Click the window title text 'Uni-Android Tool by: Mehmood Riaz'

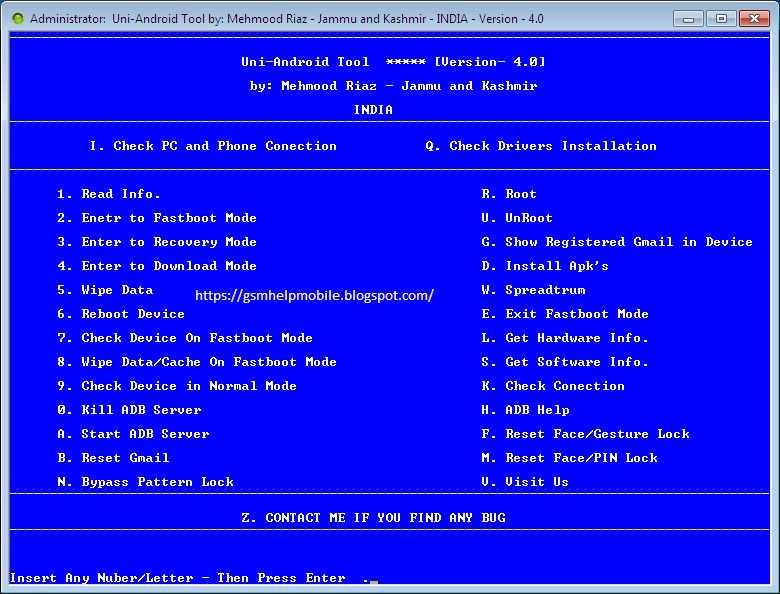[x=209, y=19]
